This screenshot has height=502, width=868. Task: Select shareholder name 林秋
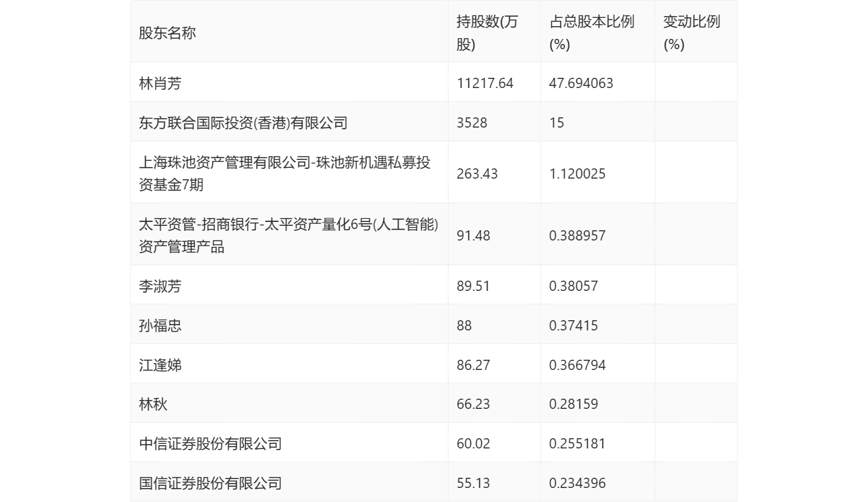point(153,404)
